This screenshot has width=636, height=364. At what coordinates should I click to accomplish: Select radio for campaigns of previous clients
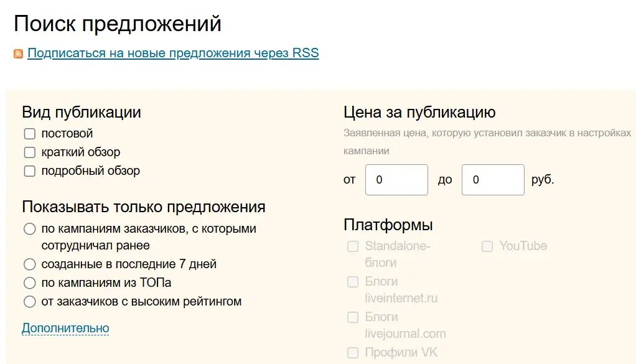(30, 228)
